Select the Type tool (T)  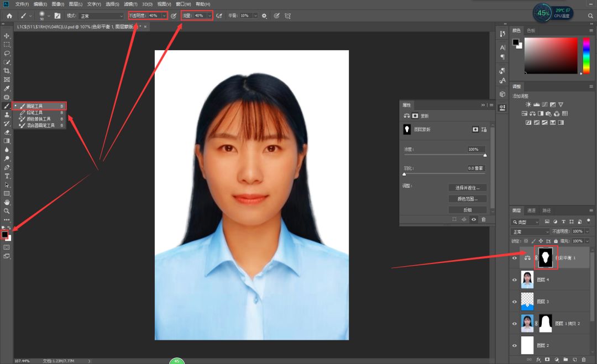coord(7,176)
